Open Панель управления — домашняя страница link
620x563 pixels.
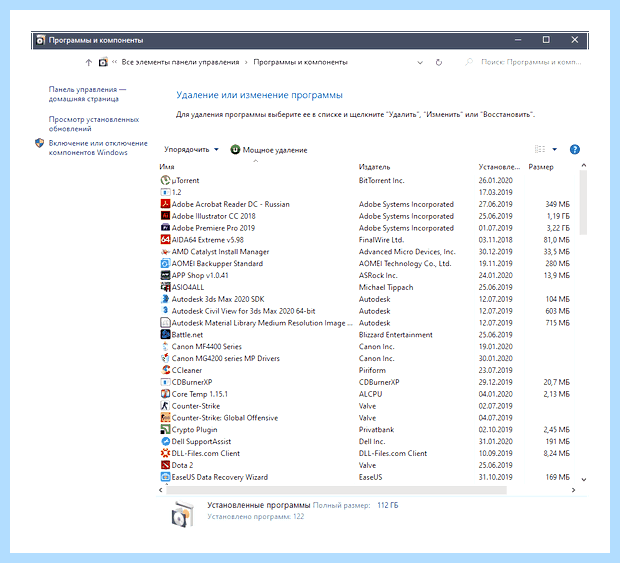pyautogui.click(x=87, y=94)
